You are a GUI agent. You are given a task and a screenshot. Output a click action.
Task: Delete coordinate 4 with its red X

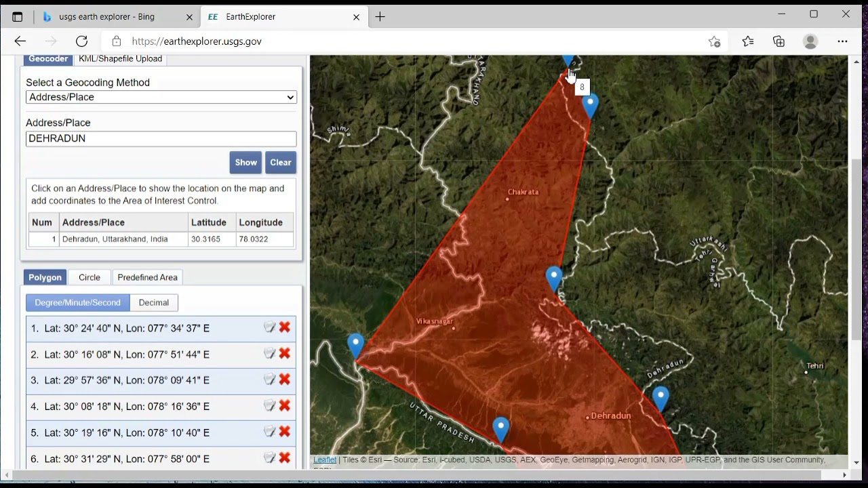coord(285,406)
